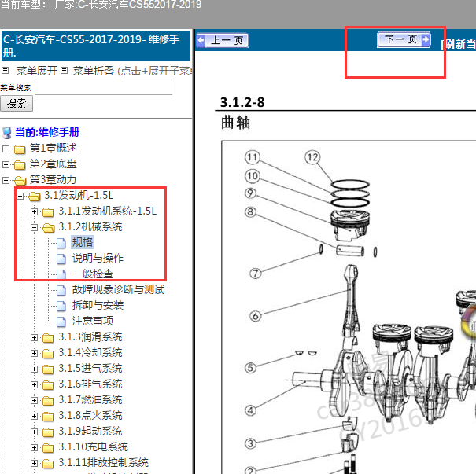Click document icon beside 说明与操作
Image resolution: width=476 pixels, height=474 pixels.
tap(61, 259)
